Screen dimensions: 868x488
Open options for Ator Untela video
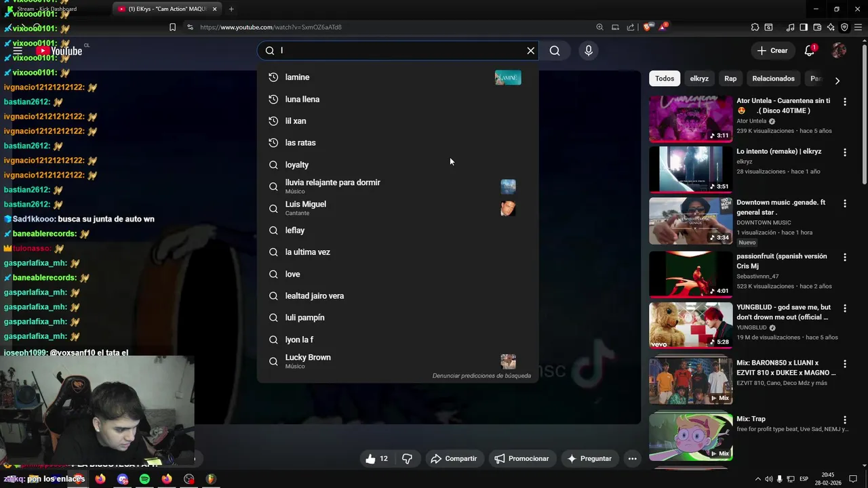845,102
